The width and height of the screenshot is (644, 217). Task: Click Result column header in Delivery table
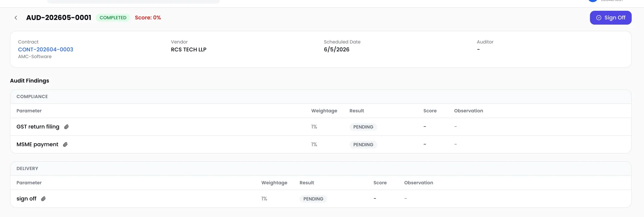tap(307, 183)
